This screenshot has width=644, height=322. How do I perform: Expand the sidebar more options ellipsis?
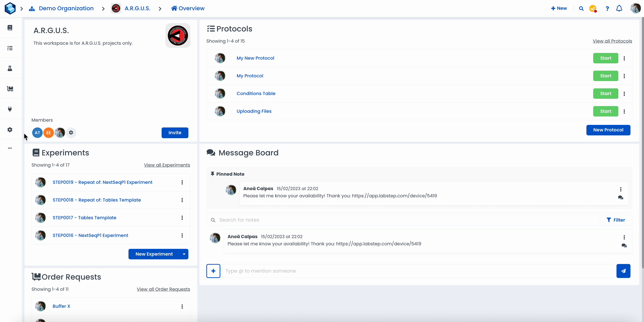pos(10,148)
